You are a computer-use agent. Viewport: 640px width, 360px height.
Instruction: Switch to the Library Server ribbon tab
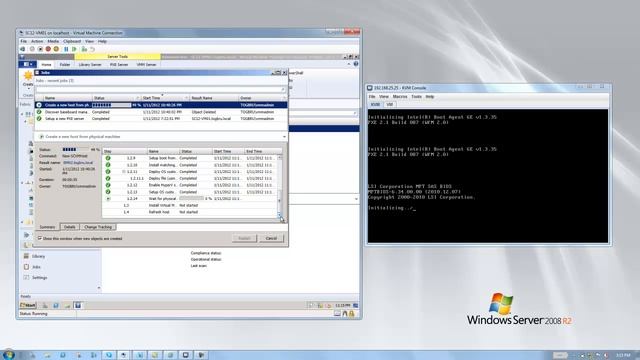click(x=90, y=64)
